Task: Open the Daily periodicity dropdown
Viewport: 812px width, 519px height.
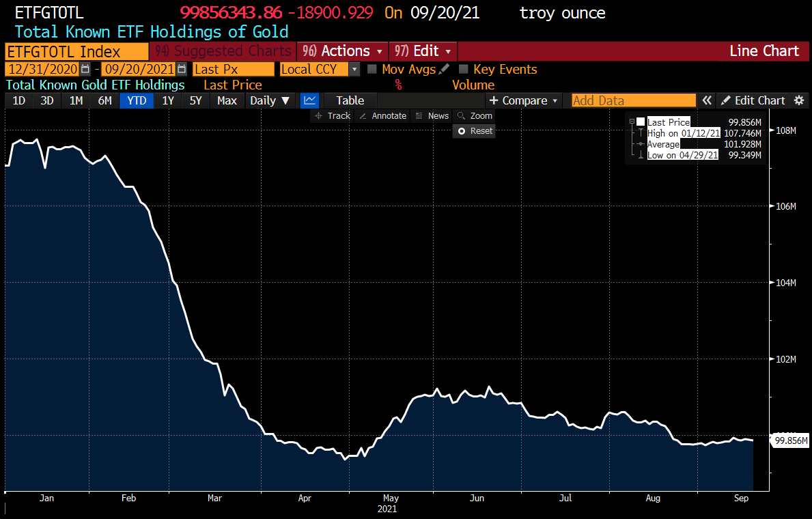Action: point(269,100)
